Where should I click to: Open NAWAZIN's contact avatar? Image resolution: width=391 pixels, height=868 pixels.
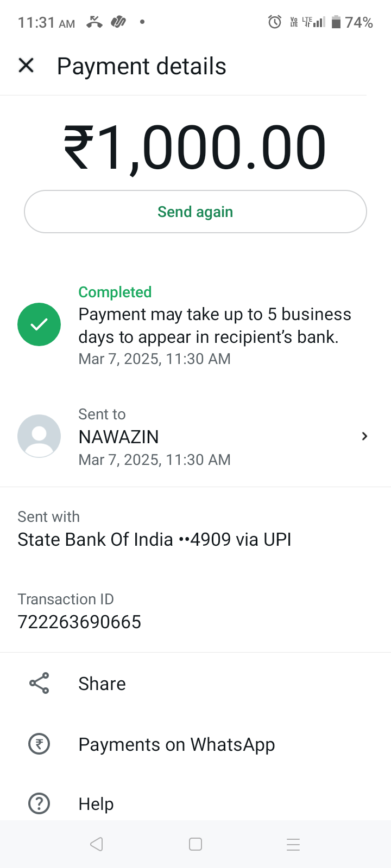coord(39,436)
